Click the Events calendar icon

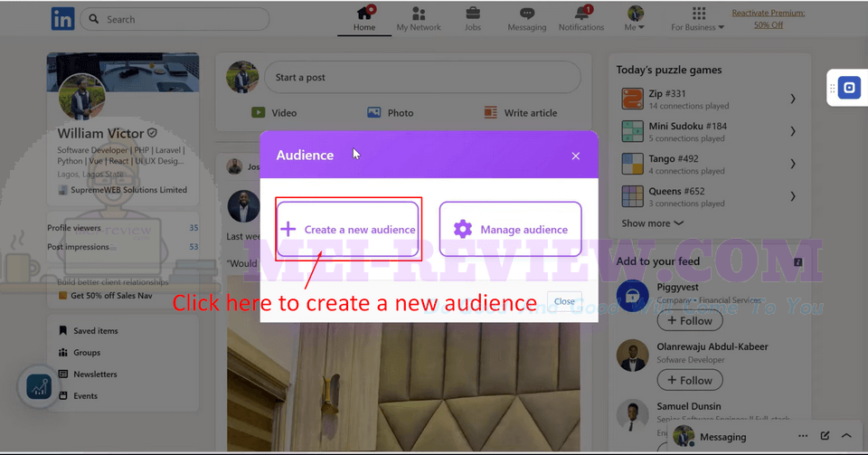(x=63, y=396)
